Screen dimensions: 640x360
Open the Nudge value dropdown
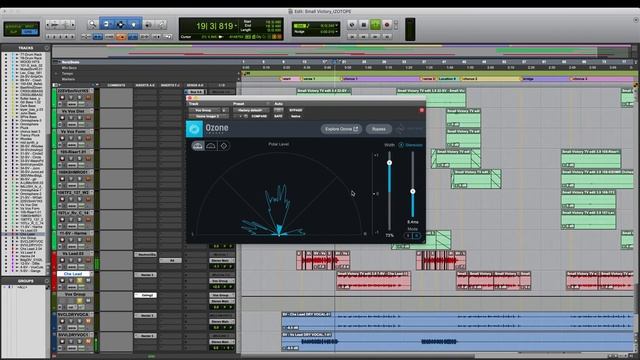click(337, 31)
